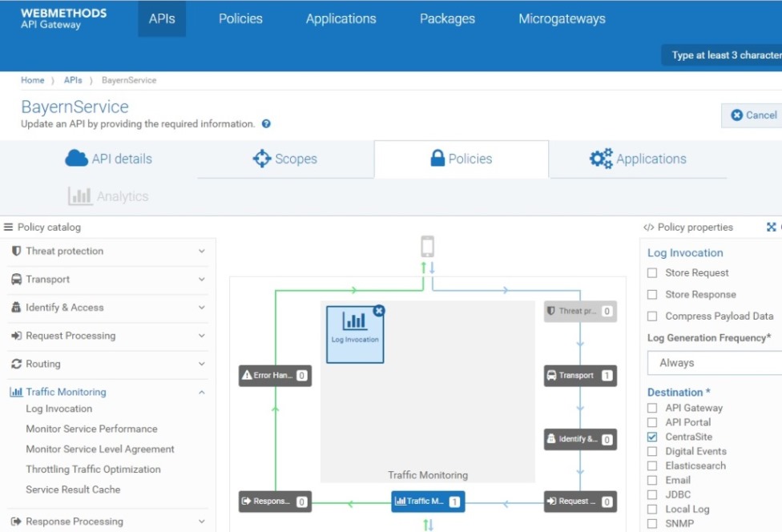Enable the Store Response checkbox
The width and height of the screenshot is (782, 532).
point(652,295)
